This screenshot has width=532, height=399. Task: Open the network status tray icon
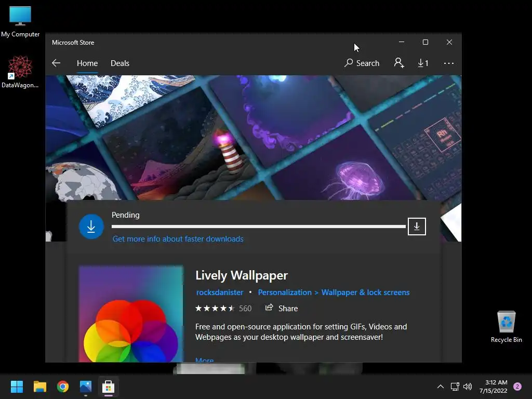pos(455,387)
